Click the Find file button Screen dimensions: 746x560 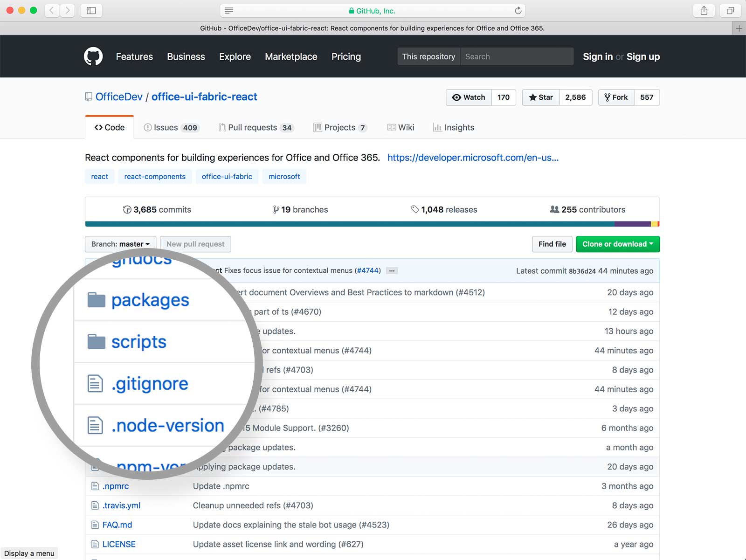point(552,244)
